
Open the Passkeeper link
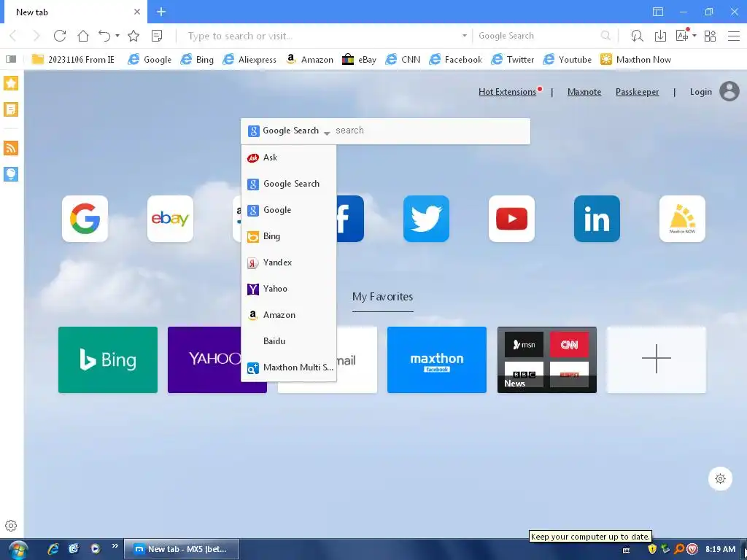637,92
